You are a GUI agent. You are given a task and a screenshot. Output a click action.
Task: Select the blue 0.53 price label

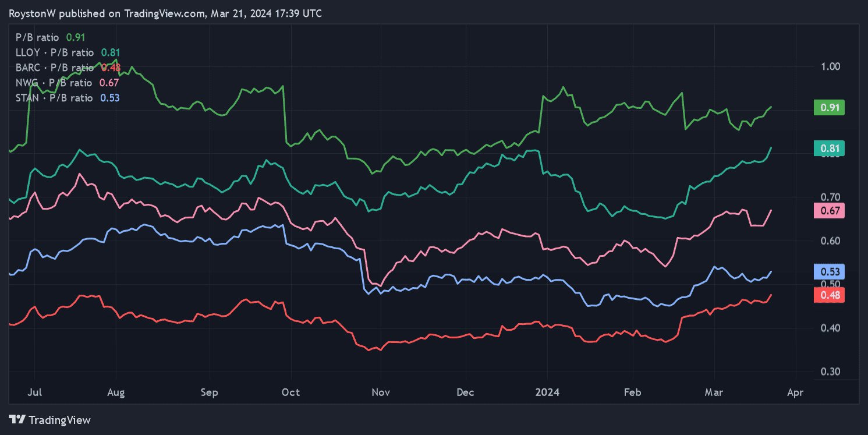click(x=828, y=272)
